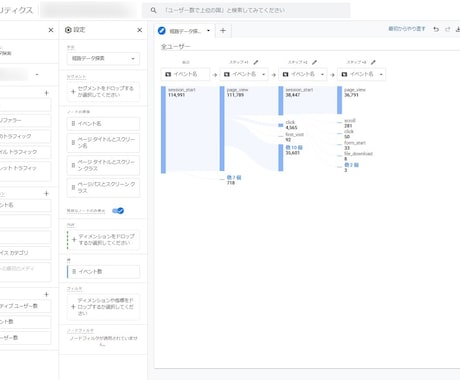Screen dimensions: 460x380
Task: Select session_start node at starting point
Action: coord(163,130)
